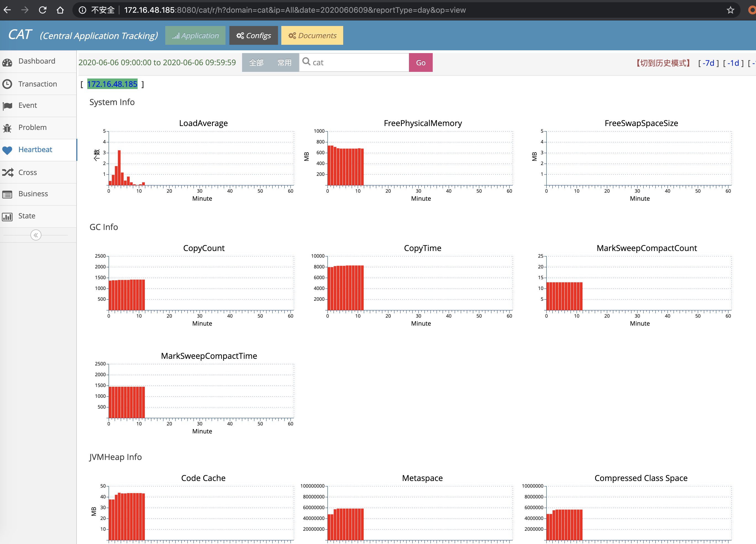Image resolution: width=756 pixels, height=544 pixels.
Task: Click the 172.16.48.185 IP link
Action: [112, 84]
